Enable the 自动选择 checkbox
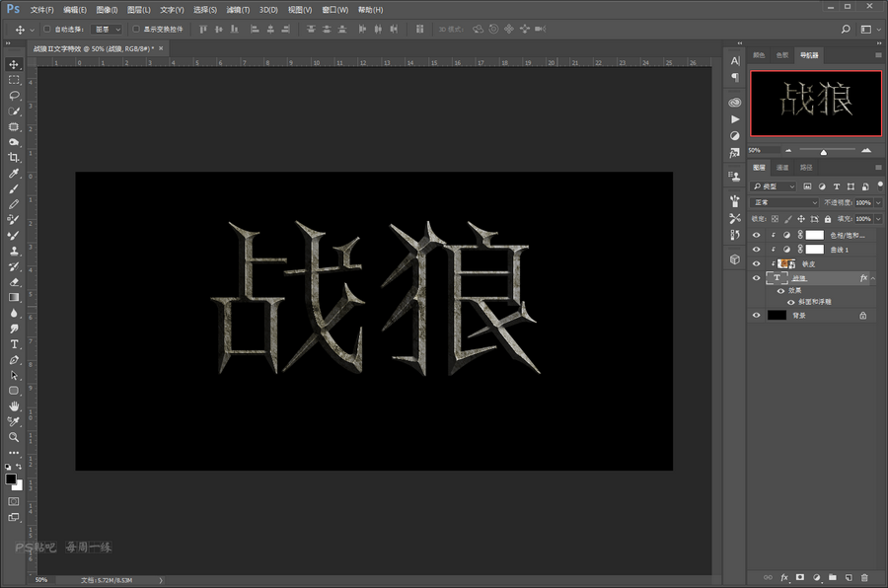 46,30
